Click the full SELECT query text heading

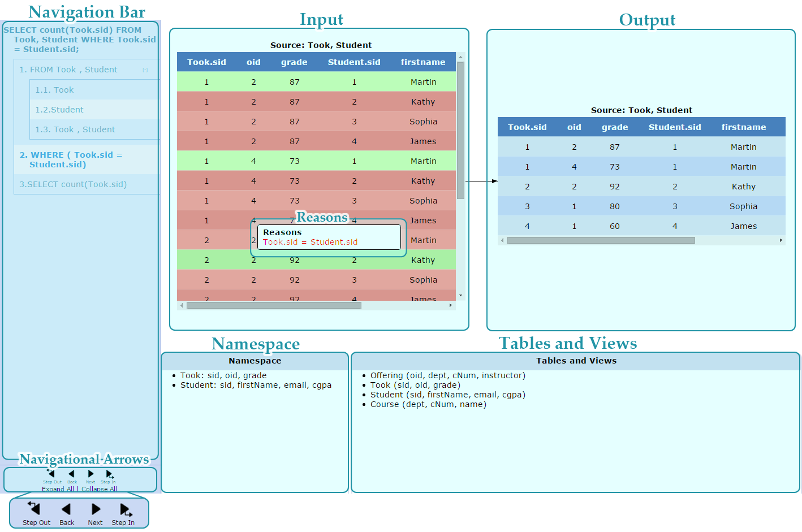click(80, 40)
